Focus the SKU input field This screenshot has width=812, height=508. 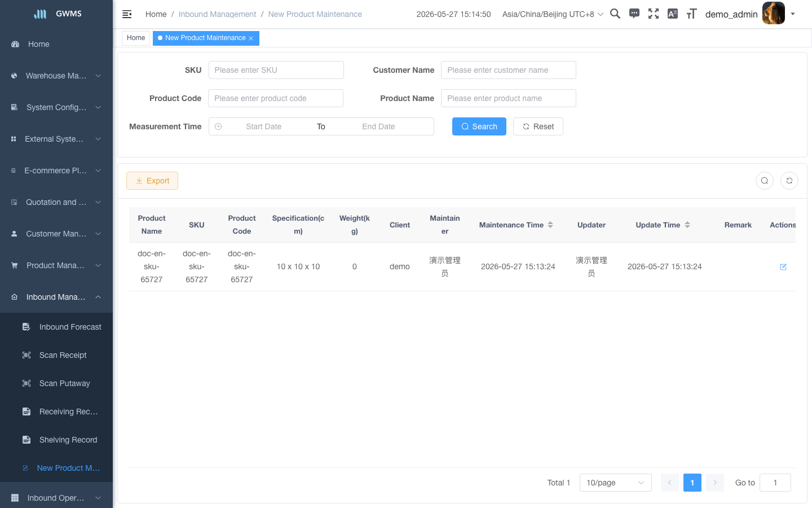(x=276, y=70)
